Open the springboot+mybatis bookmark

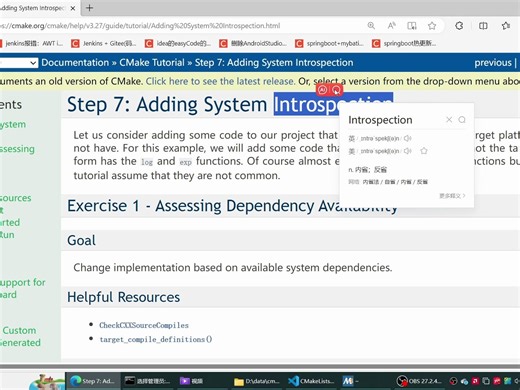click(x=329, y=43)
